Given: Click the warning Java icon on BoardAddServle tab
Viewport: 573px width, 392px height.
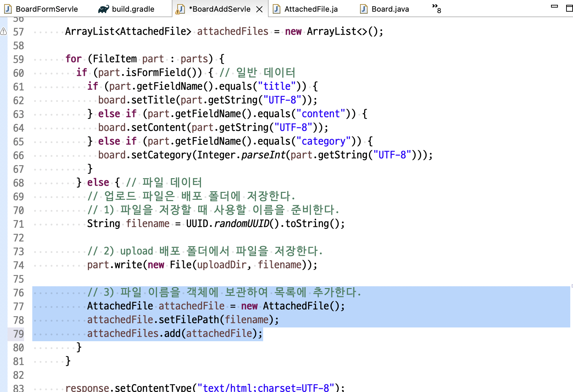Looking at the screenshot, I should [x=180, y=9].
